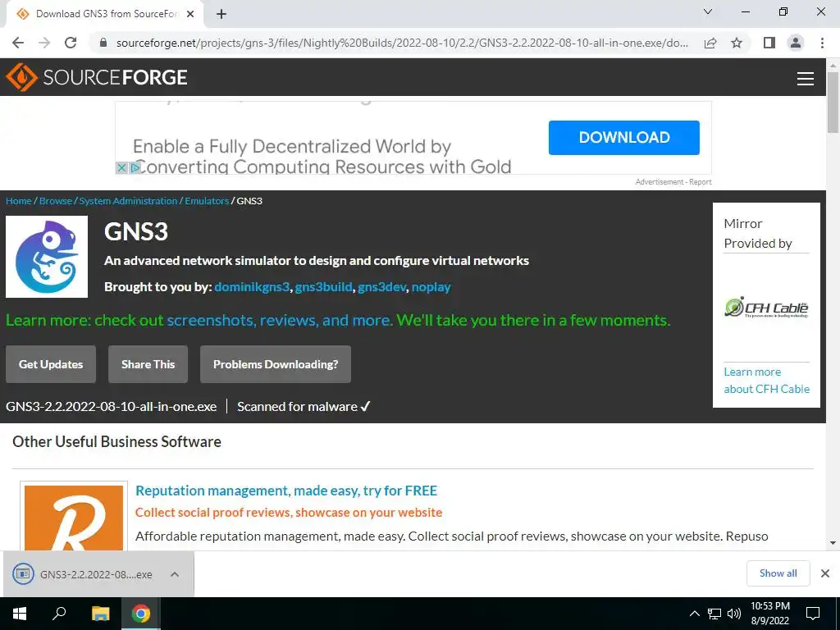Screen dimensions: 840x630
Task: Click Share This button
Action: click(x=148, y=364)
